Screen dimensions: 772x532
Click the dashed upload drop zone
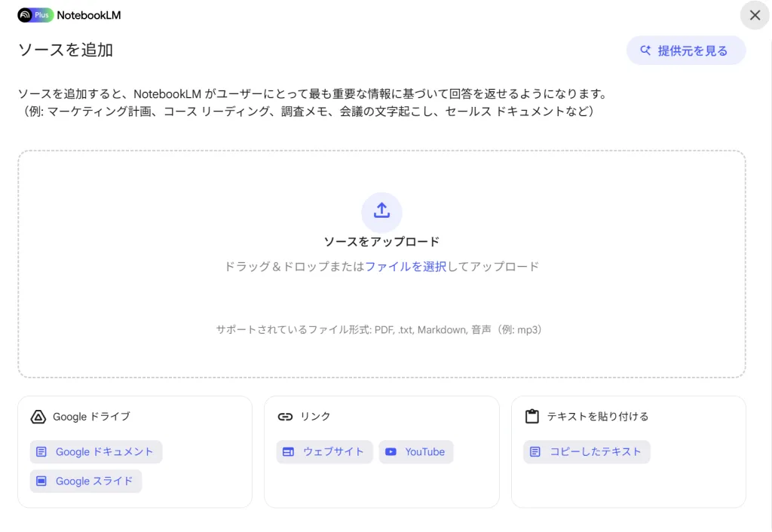click(x=381, y=264)
